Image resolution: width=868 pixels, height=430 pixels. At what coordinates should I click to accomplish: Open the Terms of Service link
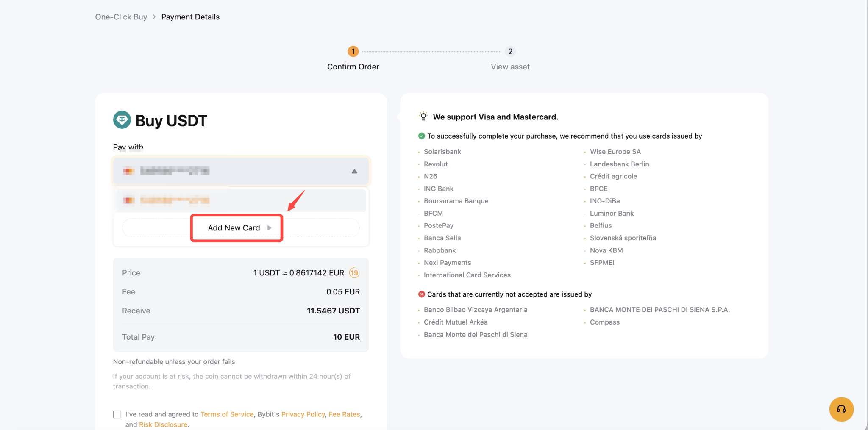click(x=227, y=414)
